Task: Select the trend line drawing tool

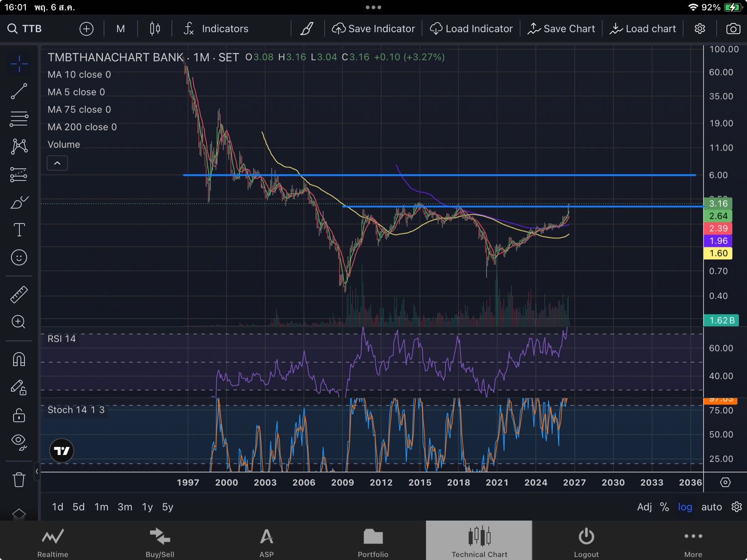Action: (x=19, y=92)
